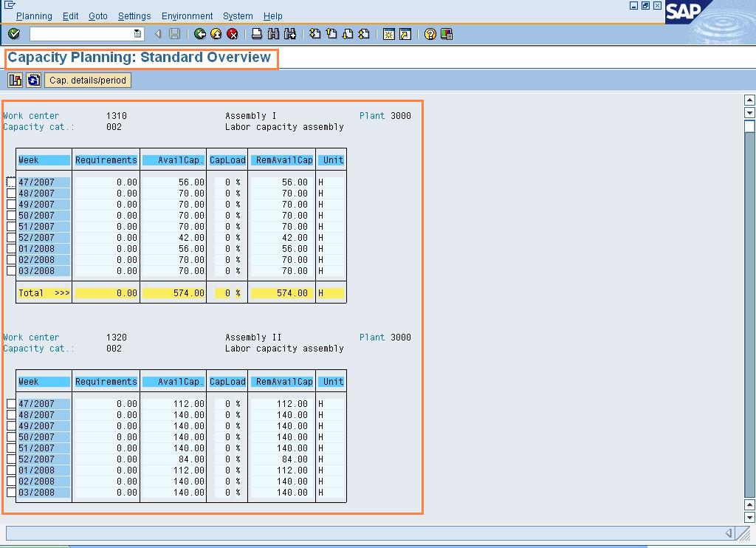Viewport: 756px width, 548px height.
Task: Click the yellow Exit up-arrow icon
Action: [216, 34]
